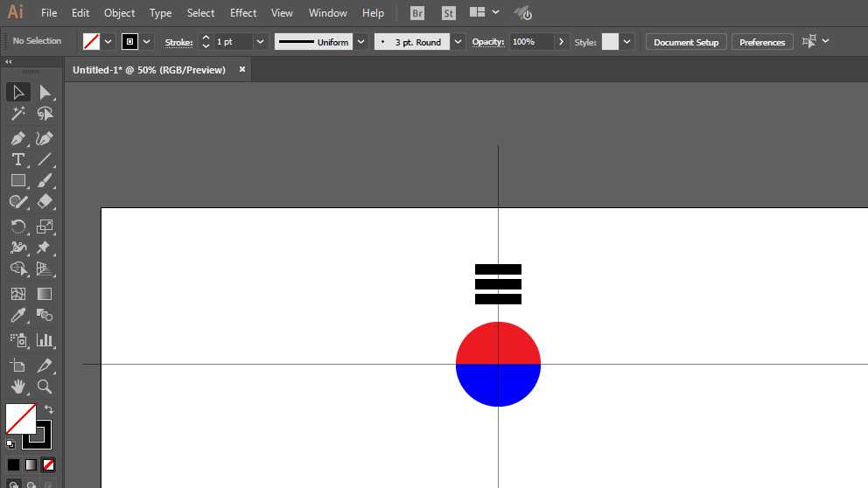This screenshot has height=488, width=868.
Task: Open Adobe Stock via St icon
Action: click(x=448, y=13)
